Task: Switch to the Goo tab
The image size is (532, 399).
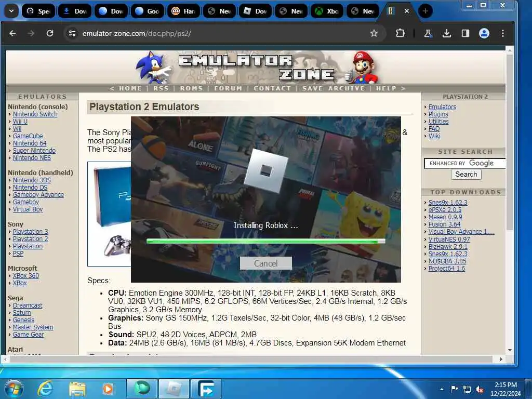Action: (147, 11)
